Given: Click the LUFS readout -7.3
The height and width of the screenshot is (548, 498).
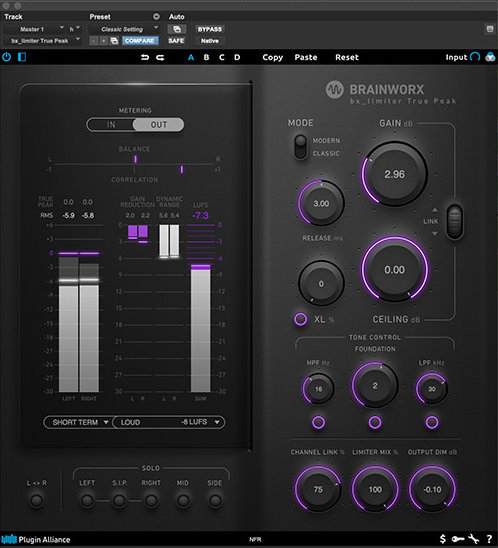Looking at the screenshot, I should tap(200, 216).
